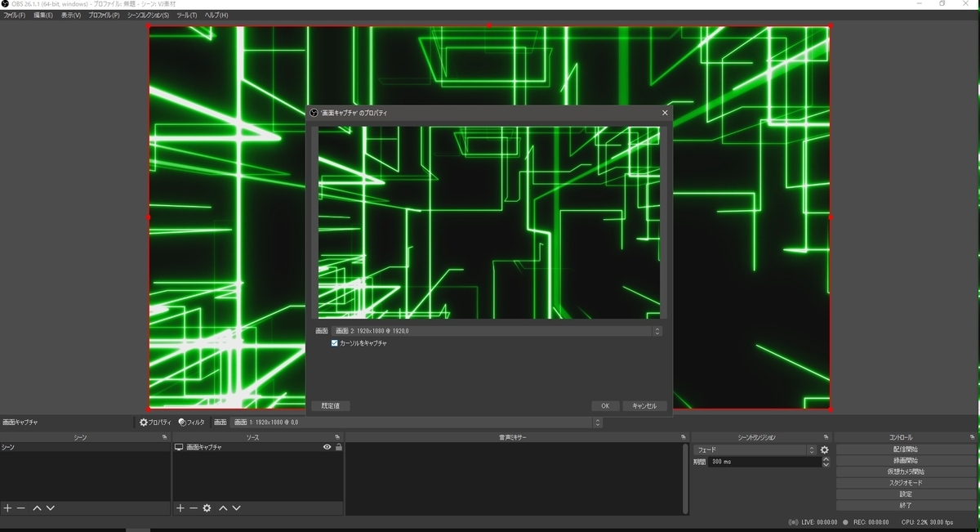
Task: Add a new source with the plus icon
Action: point(180,508)
